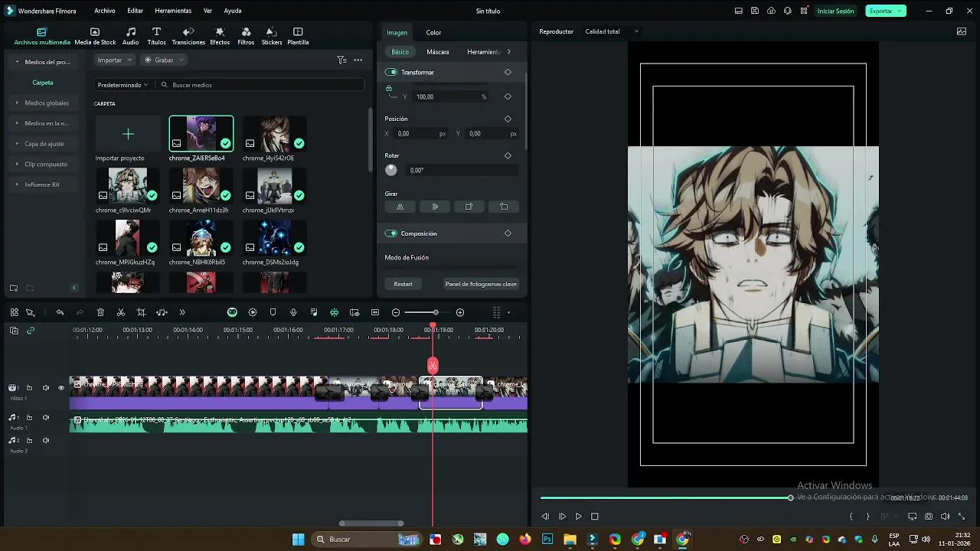
Task: Click the timeline marker shield icon
Action: [x=273, y=312]
